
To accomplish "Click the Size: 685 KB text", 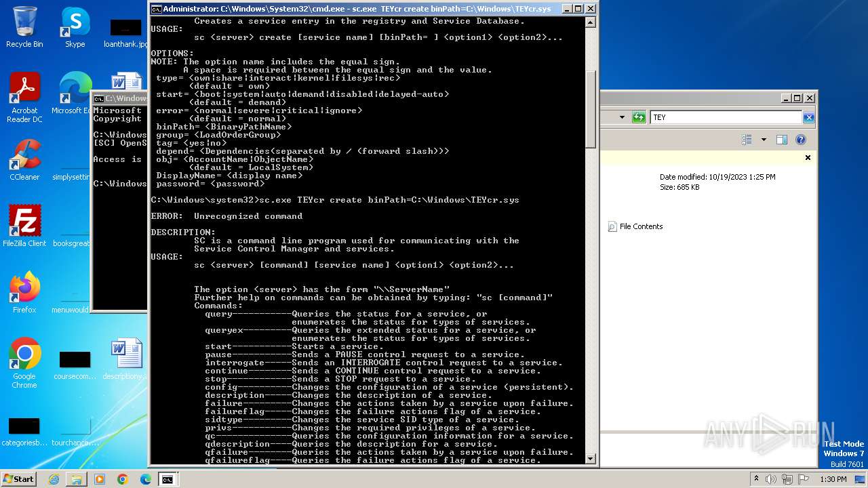I will [x=679, y=187].
